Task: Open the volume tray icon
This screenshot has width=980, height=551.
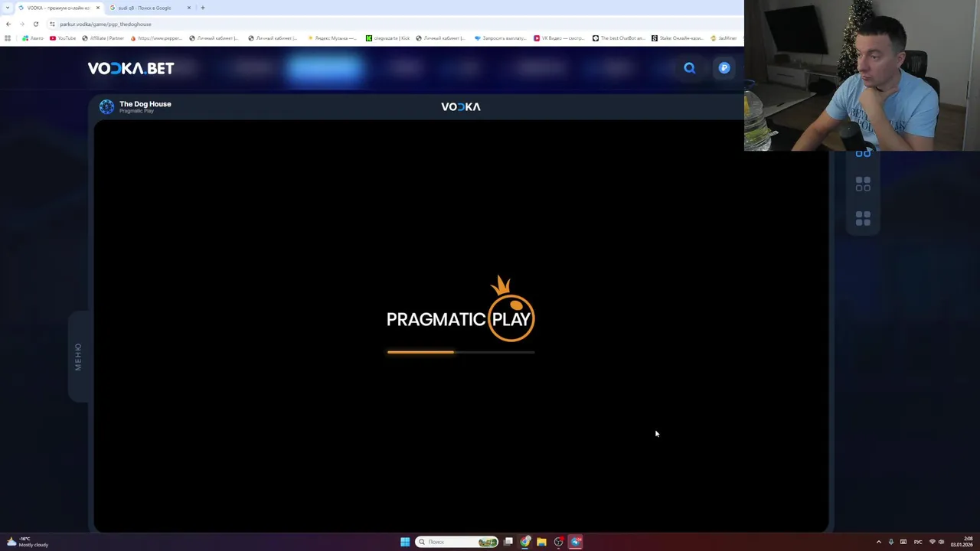Action: 941,542
